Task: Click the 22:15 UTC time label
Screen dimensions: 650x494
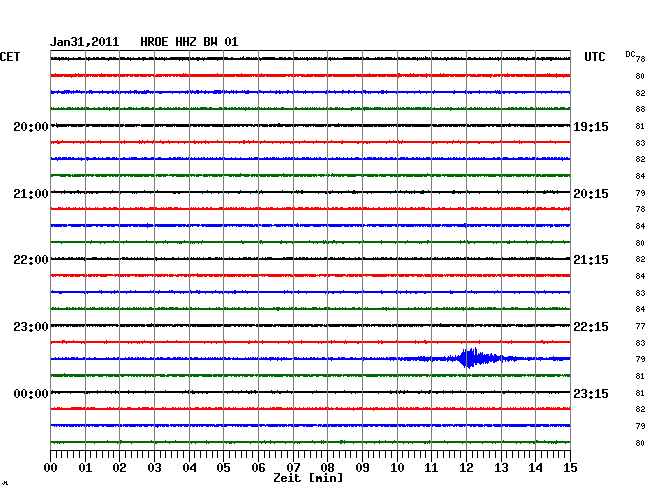Action: click(x=591, y=327)
